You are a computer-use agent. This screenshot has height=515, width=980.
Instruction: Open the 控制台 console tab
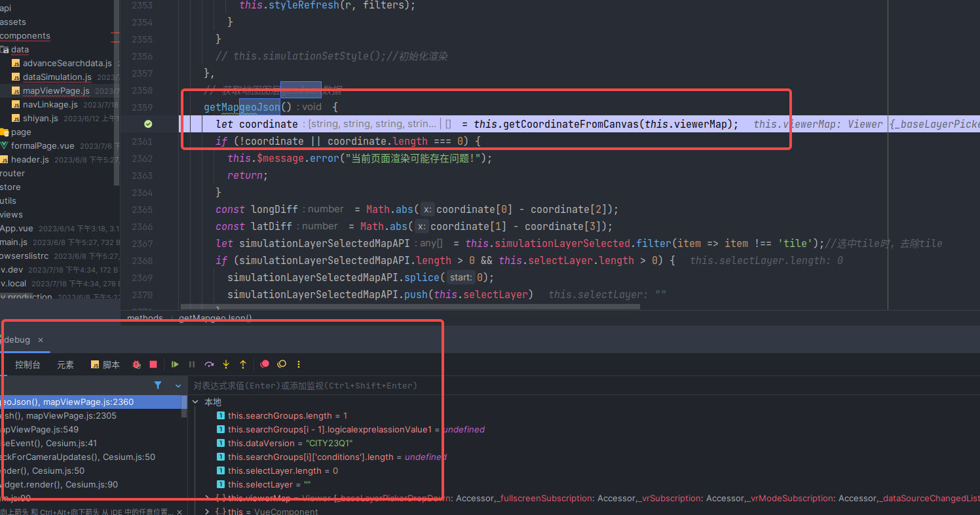[x=28, y=365]
